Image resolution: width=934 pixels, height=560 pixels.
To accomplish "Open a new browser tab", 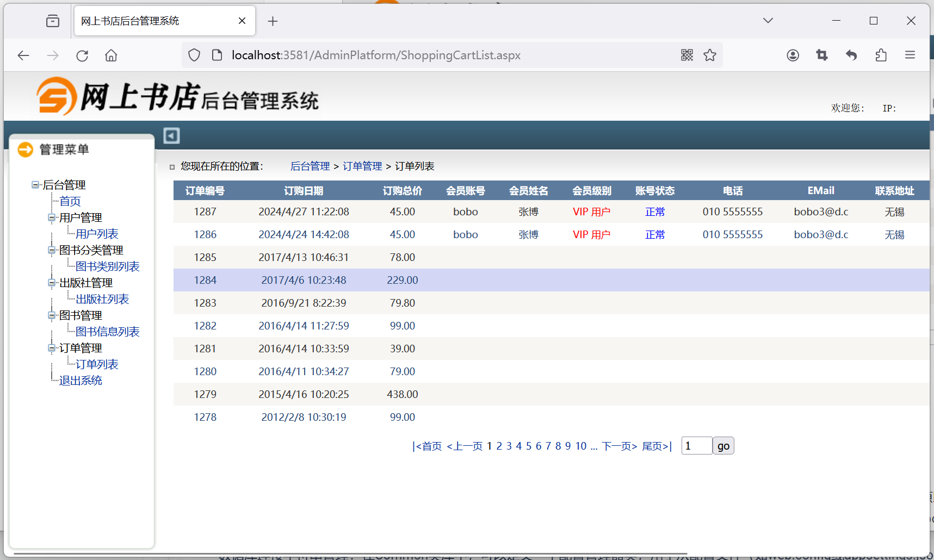I will click(273, 21).
